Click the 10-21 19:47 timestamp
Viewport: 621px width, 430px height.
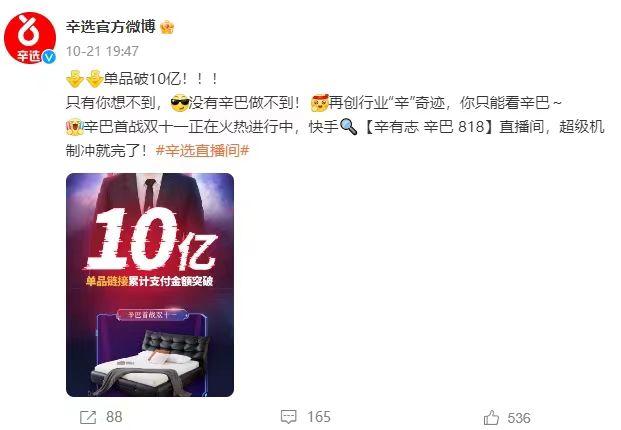[x=102, y=51]
